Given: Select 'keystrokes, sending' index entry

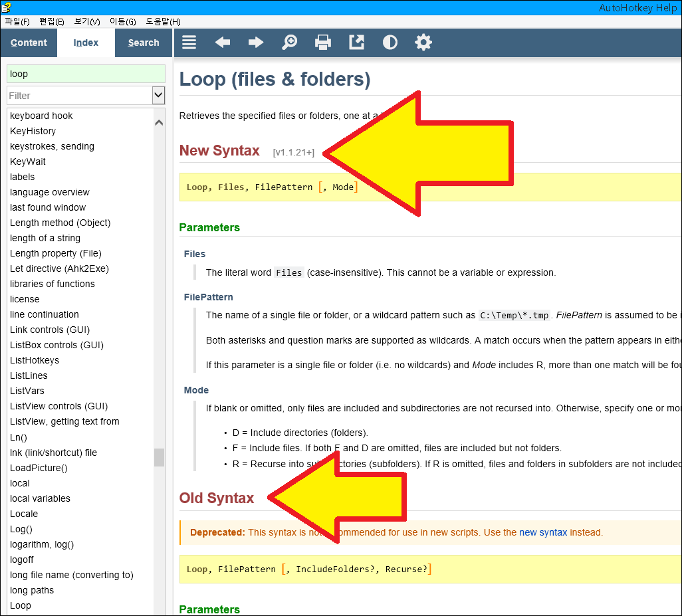Looking at the screenshot, I should (x=52, y=146).
